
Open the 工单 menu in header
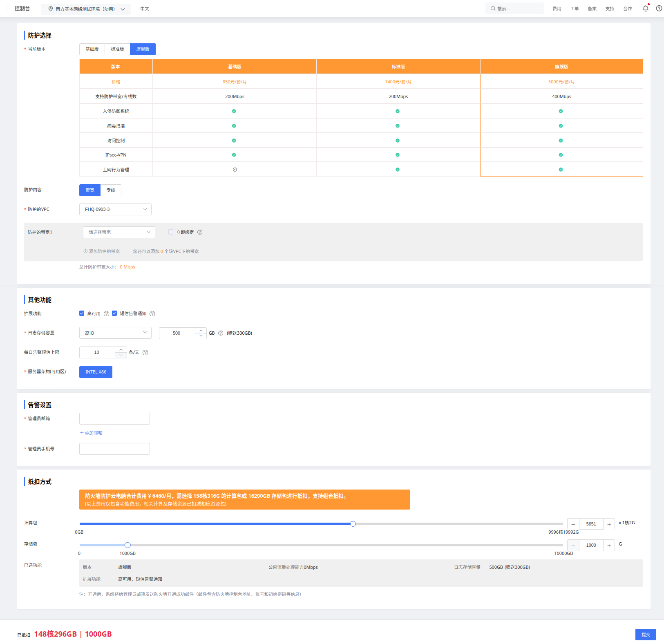click(x=575, y=9)
